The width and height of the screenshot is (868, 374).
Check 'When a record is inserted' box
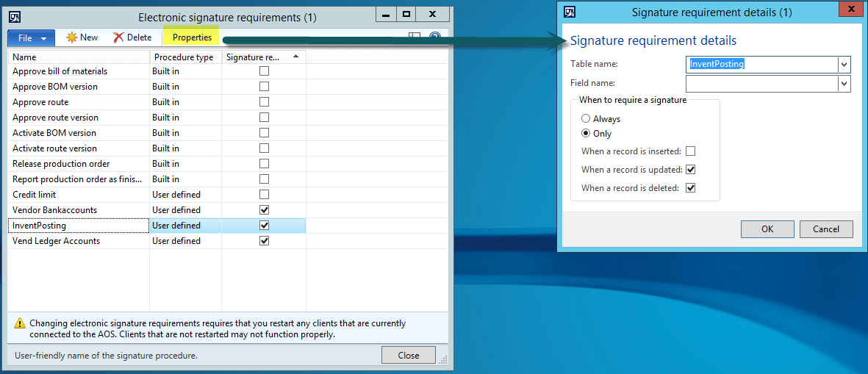(x=690, y=151)
